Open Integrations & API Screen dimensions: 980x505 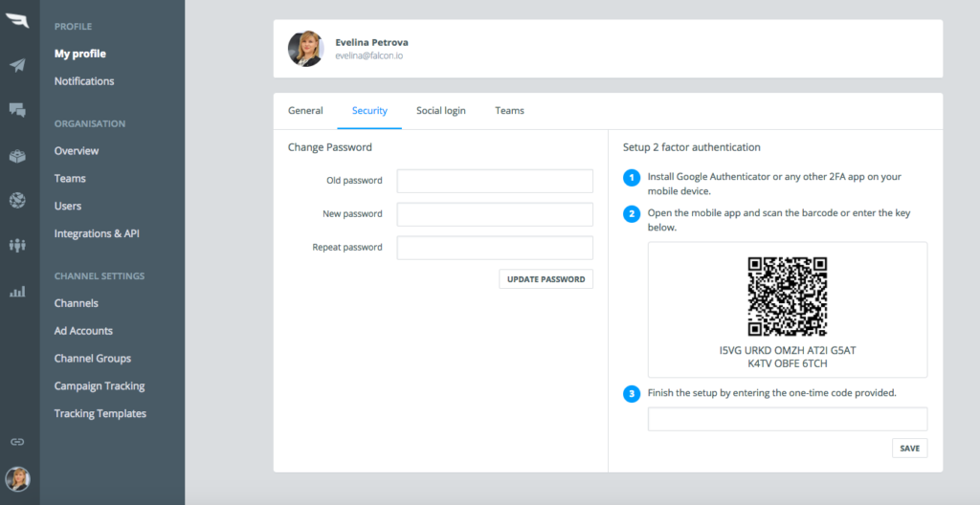click(97, 233)
